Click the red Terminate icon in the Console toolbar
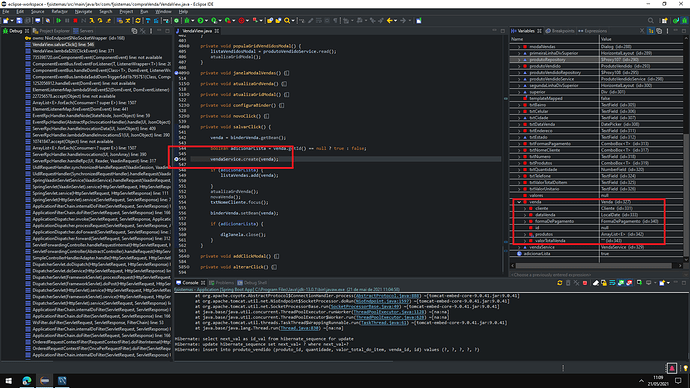The height and width of the screenshot is (388, 690). click(585, 283)
